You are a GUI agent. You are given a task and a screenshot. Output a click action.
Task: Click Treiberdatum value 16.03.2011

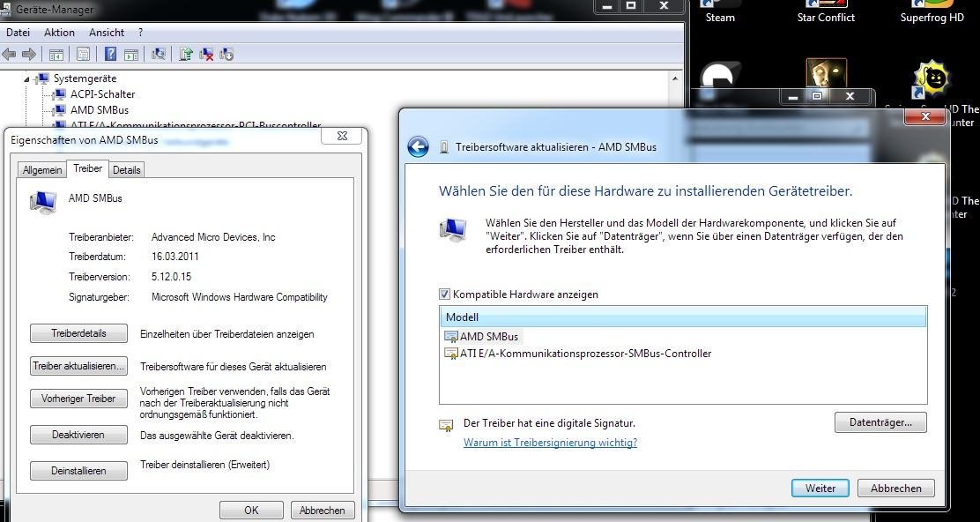click(x=175, y=257)
